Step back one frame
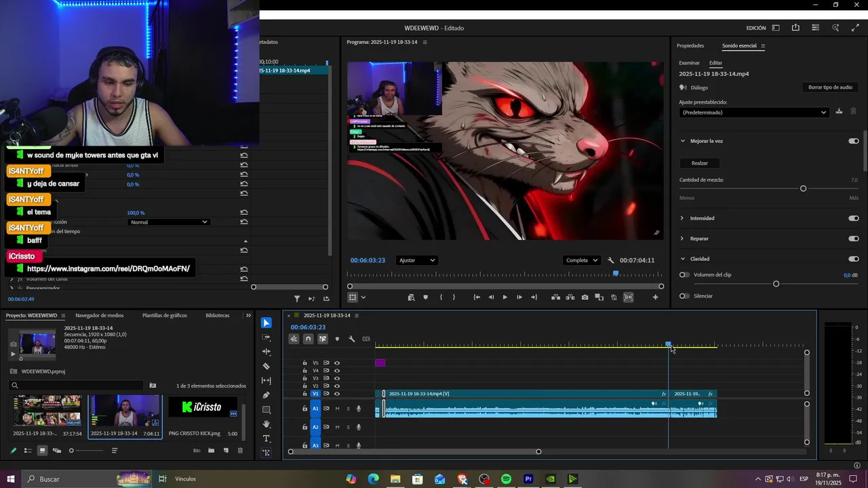 (491, 297)
